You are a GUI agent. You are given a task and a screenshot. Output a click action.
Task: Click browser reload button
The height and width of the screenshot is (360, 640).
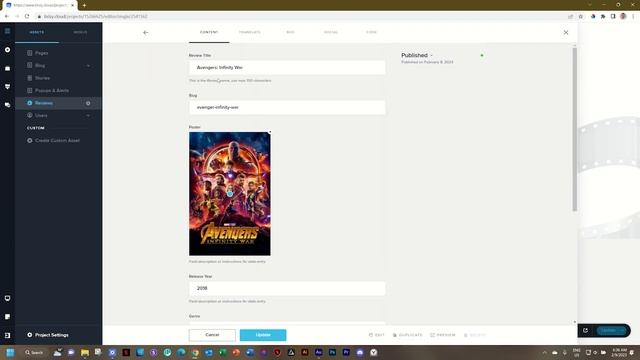coord(27,16)
